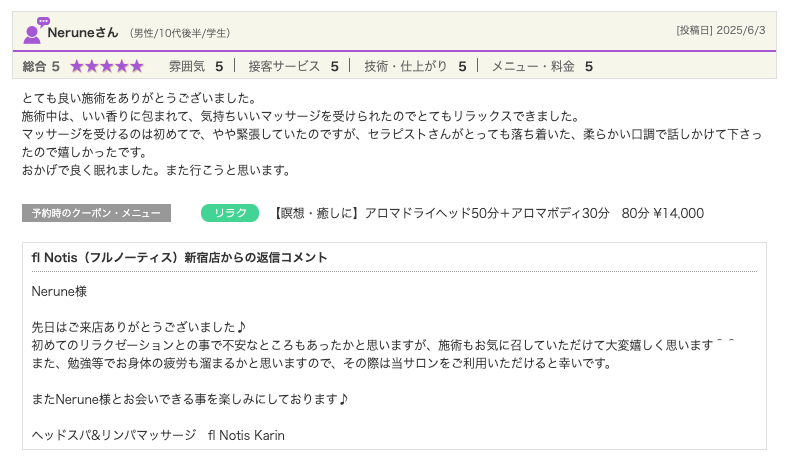Open reviewer name Neruneさん
Image resolution: width=789 pixels, height=466 pixels.
click(83, 31)
